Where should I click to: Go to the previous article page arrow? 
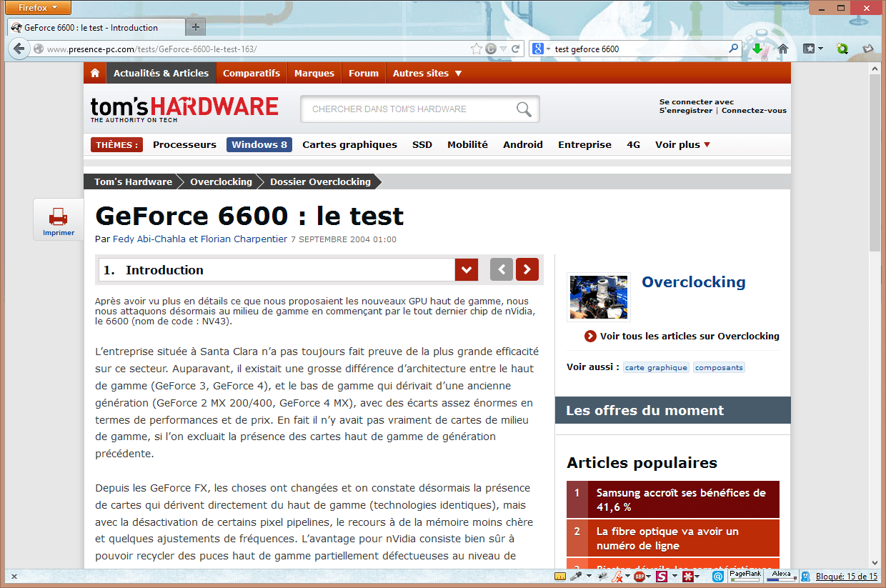pyautogui.click(x=502, y=269)
